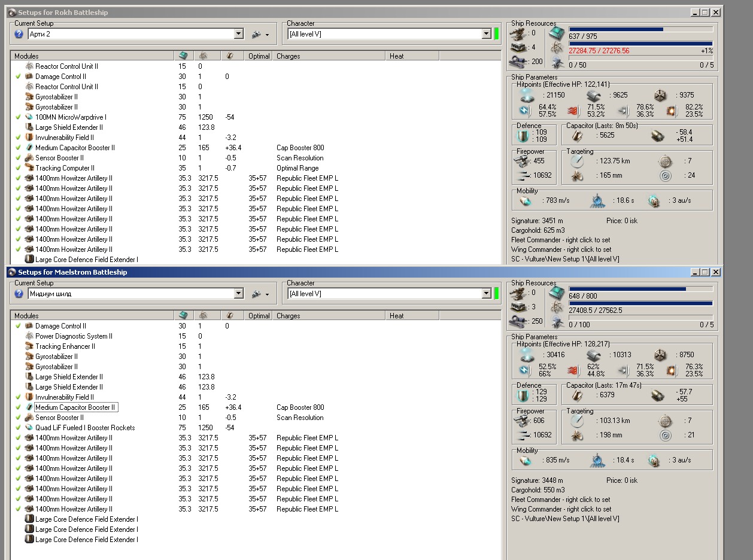This screenshot has width=753, height=560.
Task: Toggle Rokh Invulnerability Field II checkmark
Action: [x=18, y=138]
